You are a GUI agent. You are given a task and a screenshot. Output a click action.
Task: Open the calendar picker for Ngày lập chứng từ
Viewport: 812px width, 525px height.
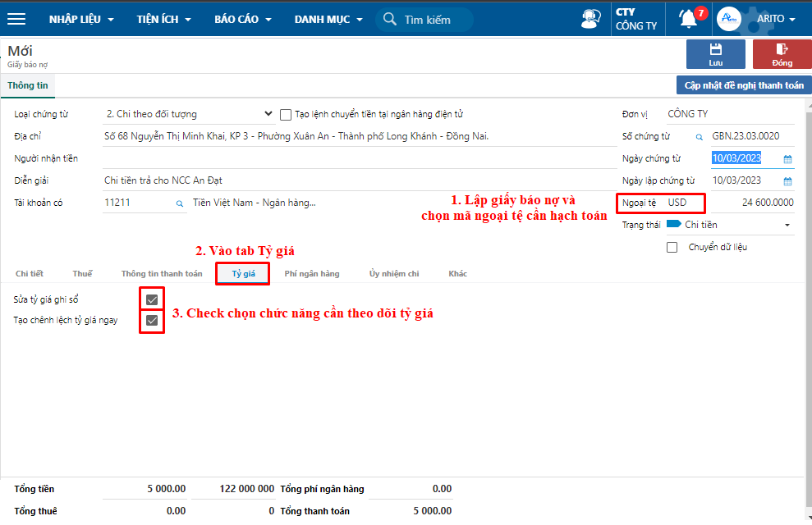(787, 181)
